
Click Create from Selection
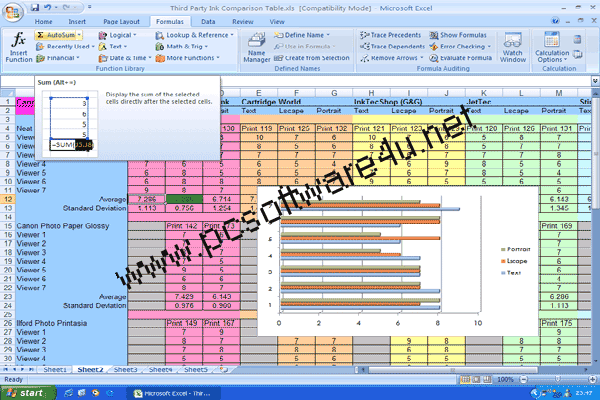tap(312, 58)
